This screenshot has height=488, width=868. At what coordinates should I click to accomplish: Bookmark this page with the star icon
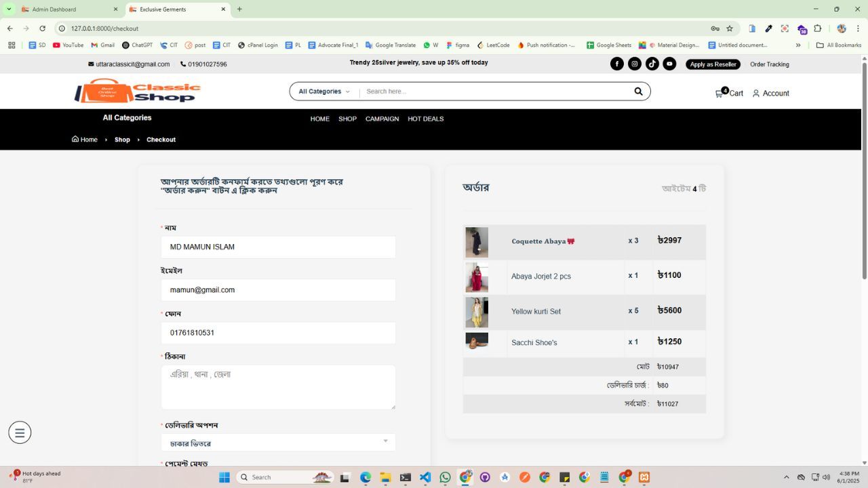(x=730, y=28)
